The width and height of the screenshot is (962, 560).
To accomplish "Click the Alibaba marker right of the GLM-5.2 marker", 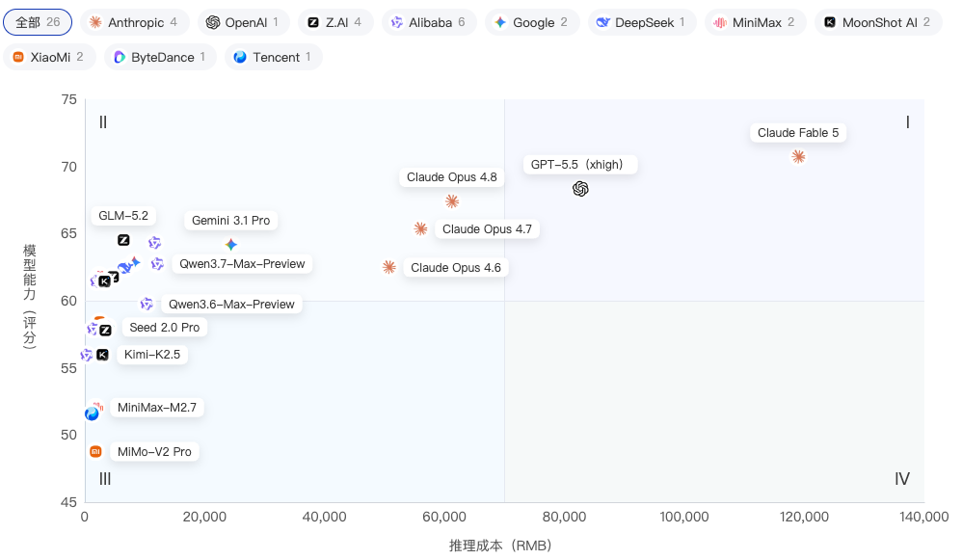I will (x=154, y=243).
